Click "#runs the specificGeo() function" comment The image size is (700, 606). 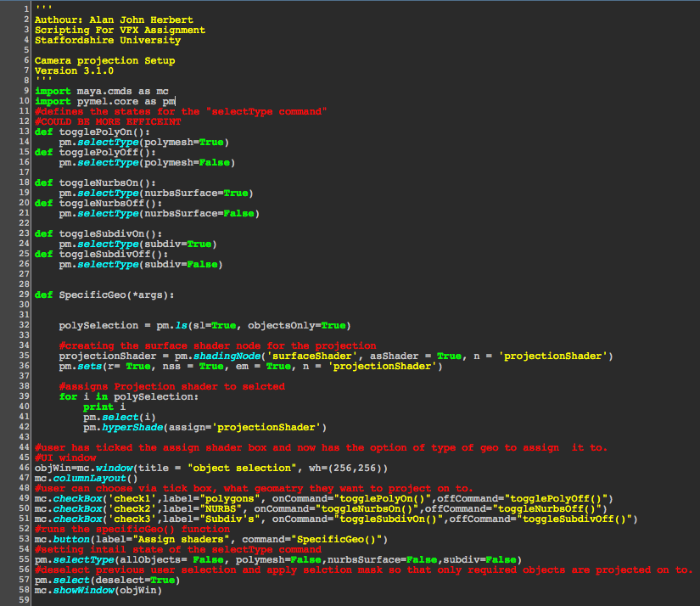pos(132,530)
